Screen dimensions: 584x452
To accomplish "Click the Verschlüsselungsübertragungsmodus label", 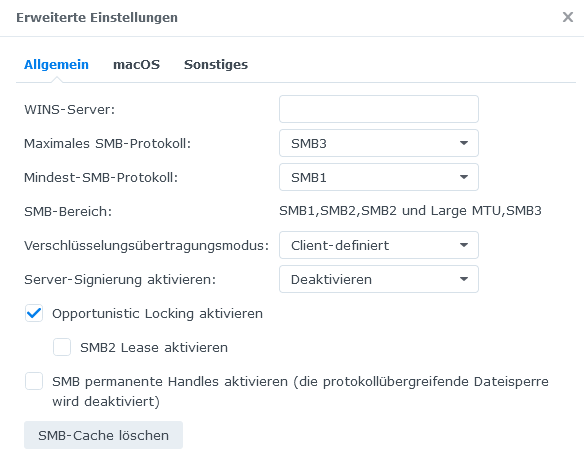I will pyautogui.click(x=146, y=246).
